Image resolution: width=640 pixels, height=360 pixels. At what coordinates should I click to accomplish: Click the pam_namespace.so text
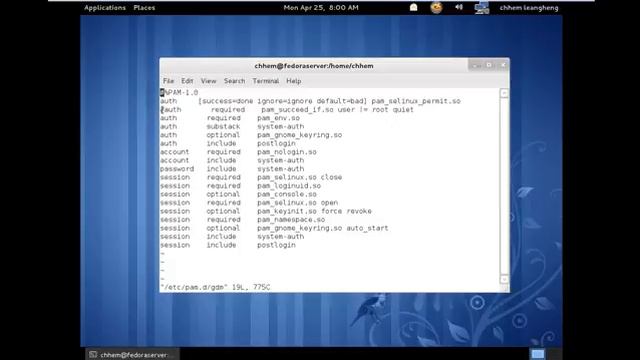(291, 220)
